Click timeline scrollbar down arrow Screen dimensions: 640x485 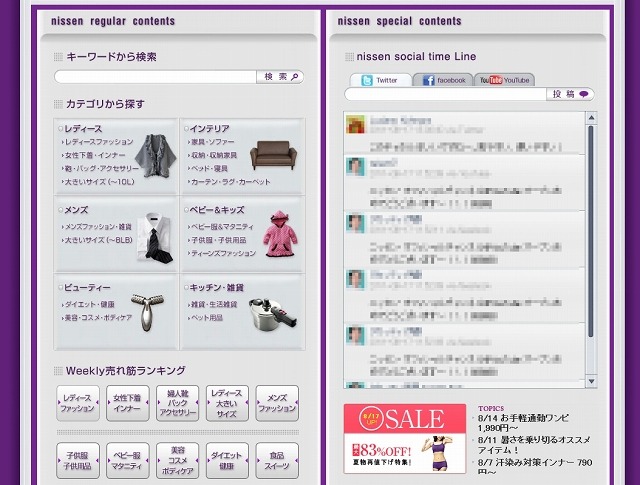591,381
